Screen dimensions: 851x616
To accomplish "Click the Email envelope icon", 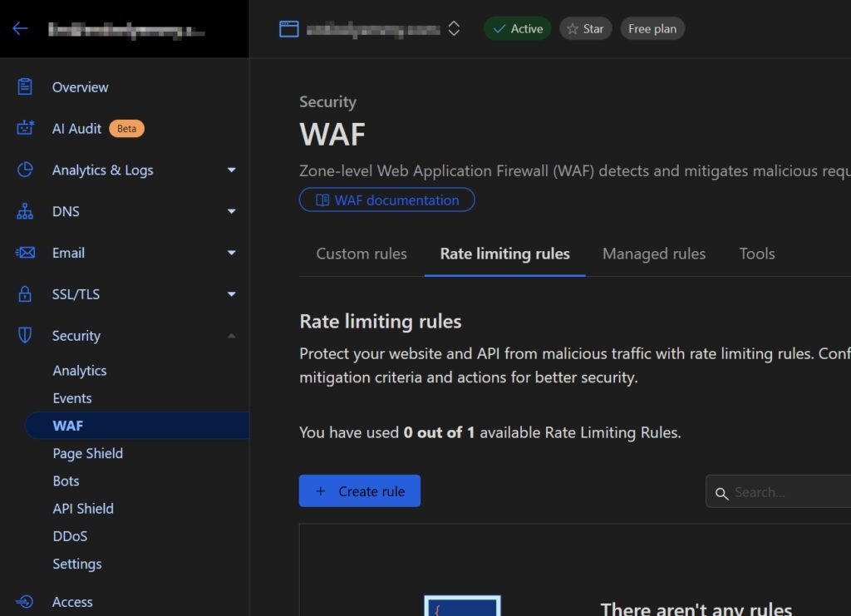I will coord(25,253).
